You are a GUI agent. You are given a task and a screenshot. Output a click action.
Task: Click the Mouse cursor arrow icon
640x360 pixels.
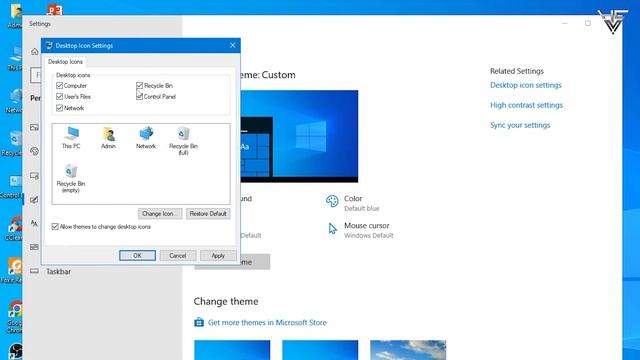[333, 229]
